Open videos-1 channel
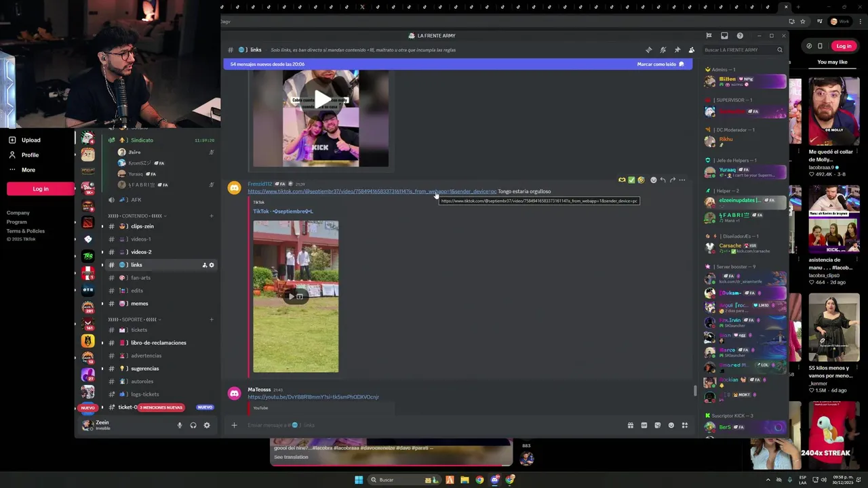The height and width of the screenshot is (488, 868). [160, 239]
